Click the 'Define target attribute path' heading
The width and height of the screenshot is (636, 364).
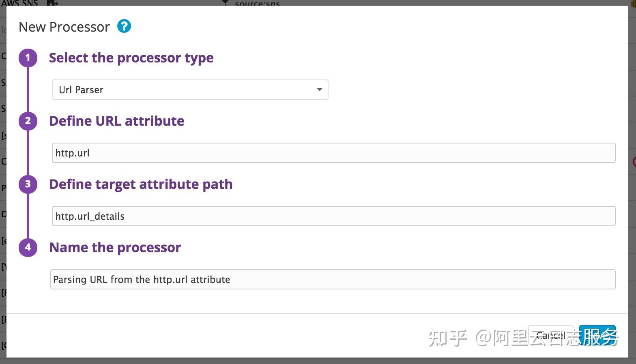click(x=141, y=184)
